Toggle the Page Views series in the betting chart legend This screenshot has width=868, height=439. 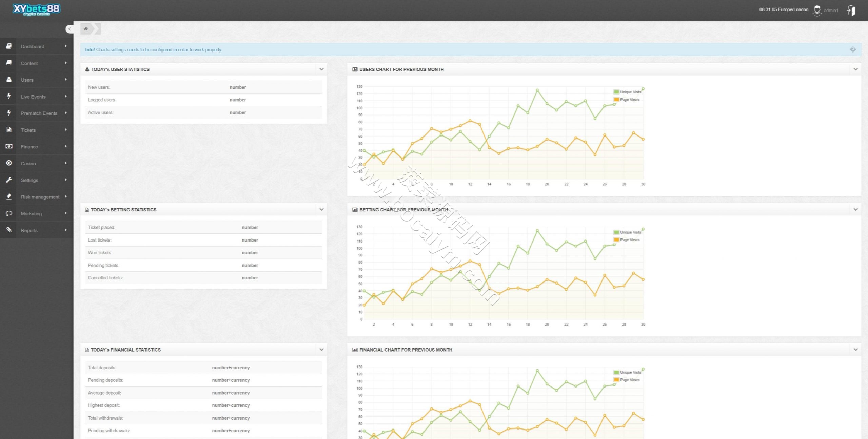click(x=626, y=240)
